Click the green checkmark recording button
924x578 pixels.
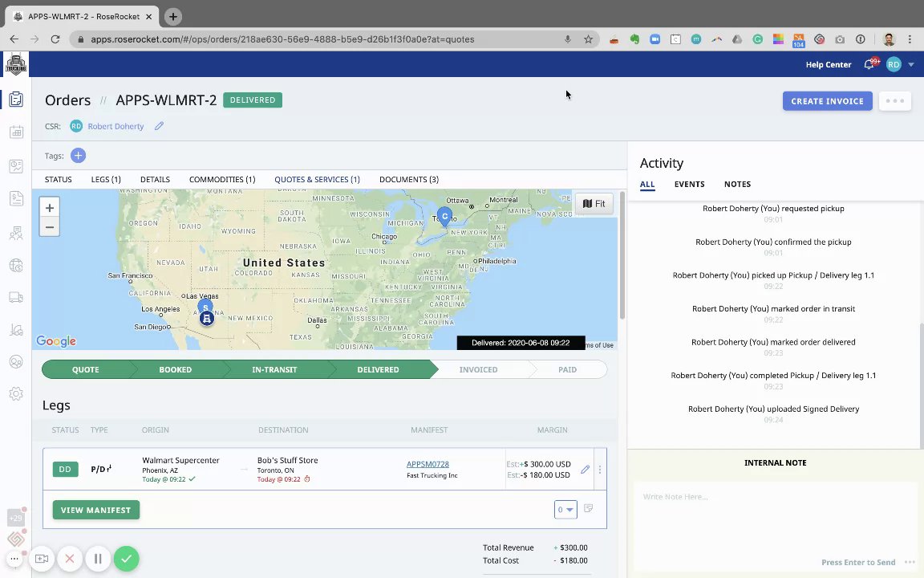tap(126, 559)
